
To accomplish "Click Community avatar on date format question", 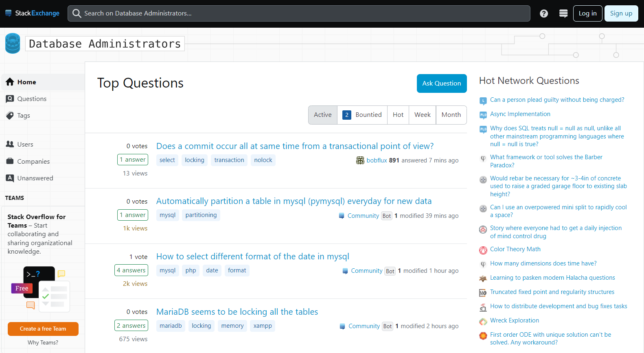I will pyautogui.click(x=345, y=271).
